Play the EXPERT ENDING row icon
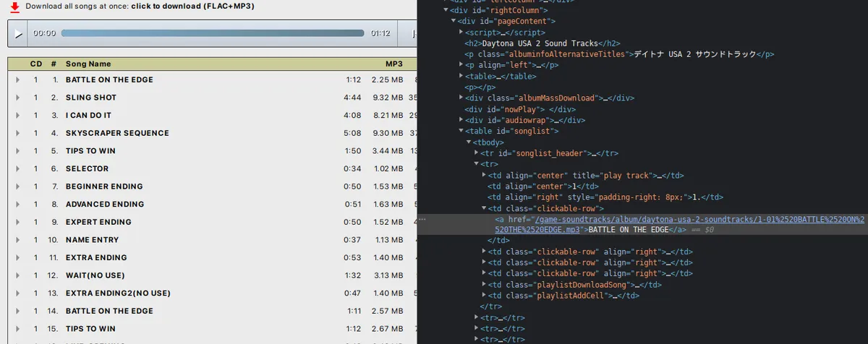This screenshot has width=868, height=344. 17,222
